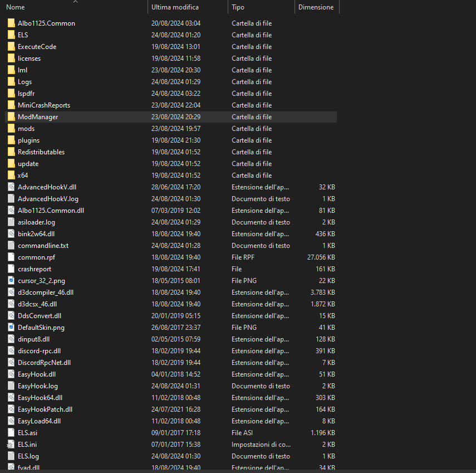Click the Albo1125.Common.dll file icon
This screenshot has width=476, height=473.
(11, 211)
